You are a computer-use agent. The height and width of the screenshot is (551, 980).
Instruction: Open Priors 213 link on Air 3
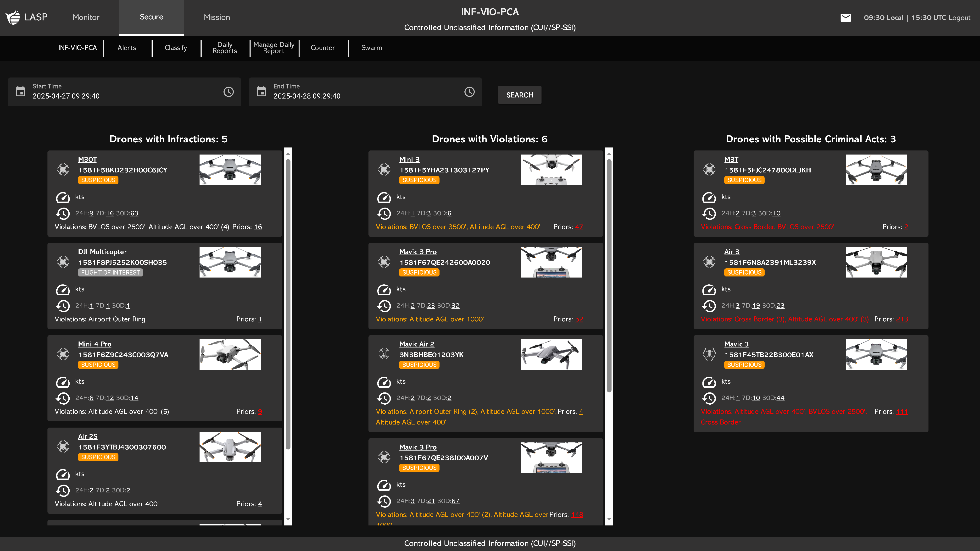click(902, 320)
